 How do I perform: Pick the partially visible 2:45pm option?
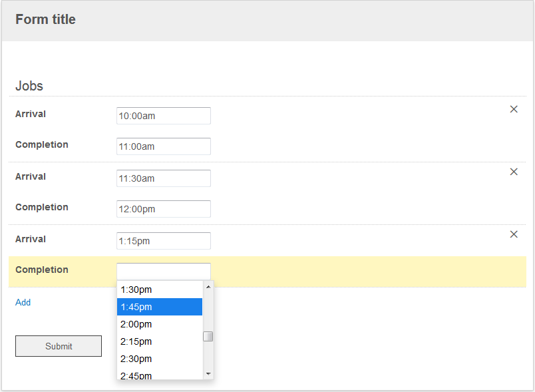[160, 375]
